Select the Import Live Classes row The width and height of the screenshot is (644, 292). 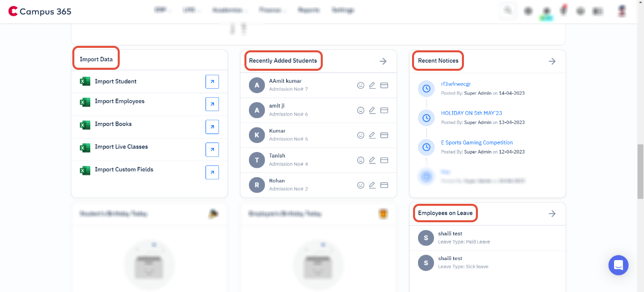[x=149, y=149]
